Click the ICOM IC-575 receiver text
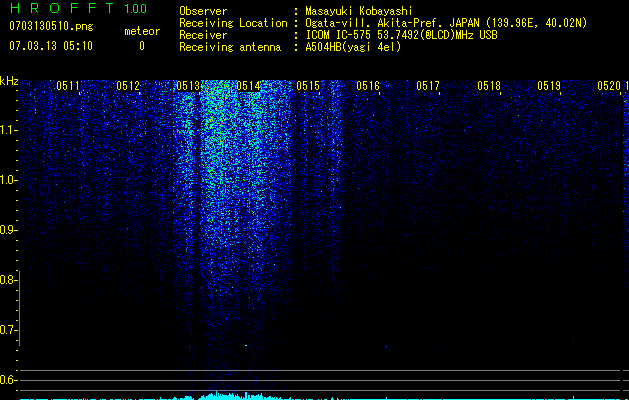The width and height of the screenshot is (629, 400). 401,35
